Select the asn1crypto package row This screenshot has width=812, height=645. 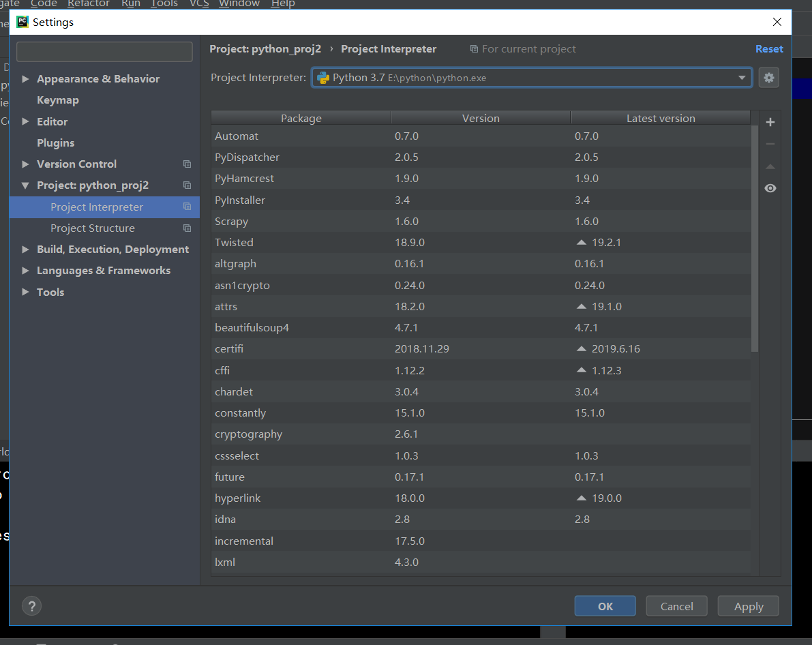pos(481,286)
